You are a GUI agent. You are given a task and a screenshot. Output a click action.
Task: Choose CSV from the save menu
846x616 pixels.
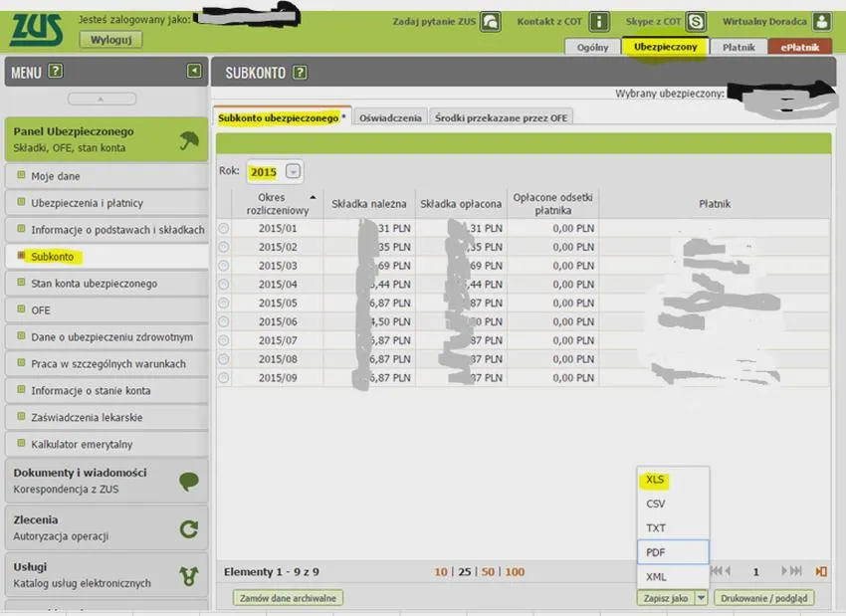pyautogui.click(x=656, y=504)
